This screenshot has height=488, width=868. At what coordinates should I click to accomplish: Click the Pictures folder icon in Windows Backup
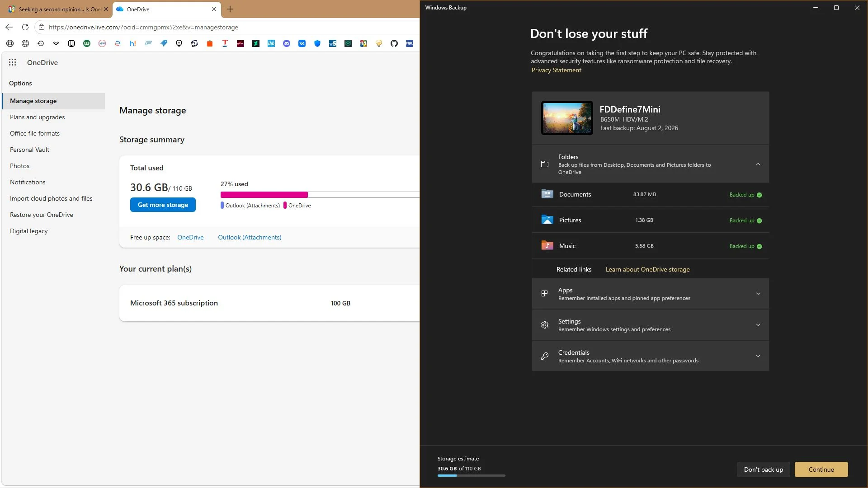click(x=547, y=220)
